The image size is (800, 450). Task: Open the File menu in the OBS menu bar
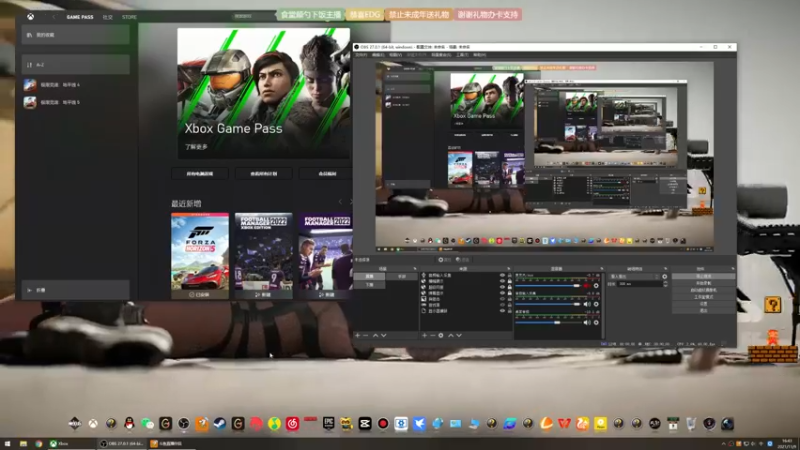pos(361,55)
